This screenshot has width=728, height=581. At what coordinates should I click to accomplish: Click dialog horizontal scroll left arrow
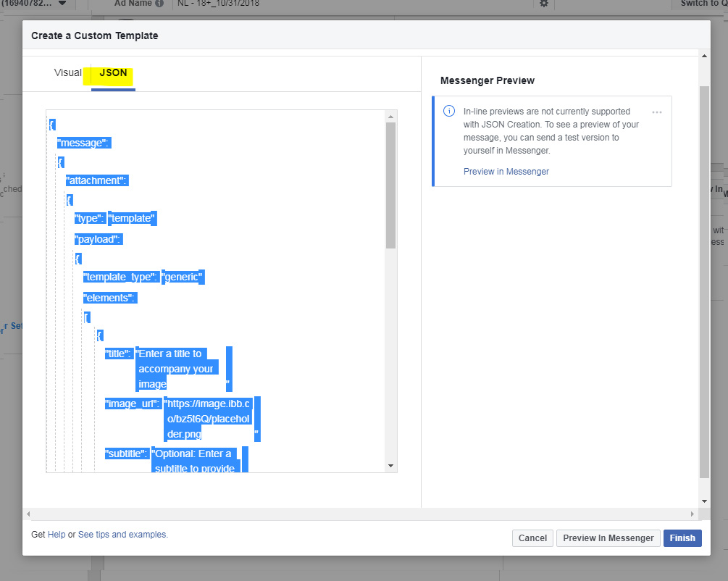pyautogui.click(x=29, y=514)
